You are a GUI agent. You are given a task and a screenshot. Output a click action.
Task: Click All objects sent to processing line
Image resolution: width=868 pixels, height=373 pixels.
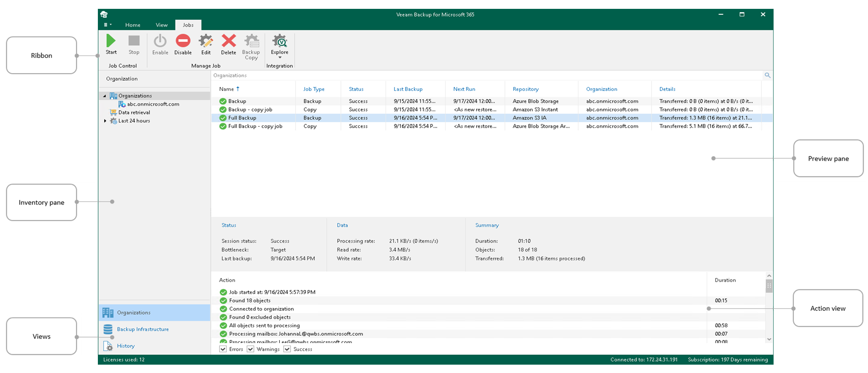coord(264,326)
